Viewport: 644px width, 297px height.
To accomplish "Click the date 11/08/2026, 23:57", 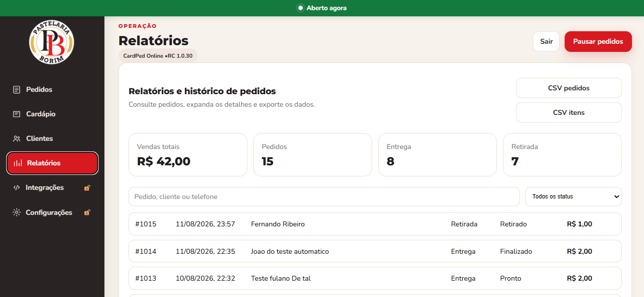I will [x=205, y=224].
